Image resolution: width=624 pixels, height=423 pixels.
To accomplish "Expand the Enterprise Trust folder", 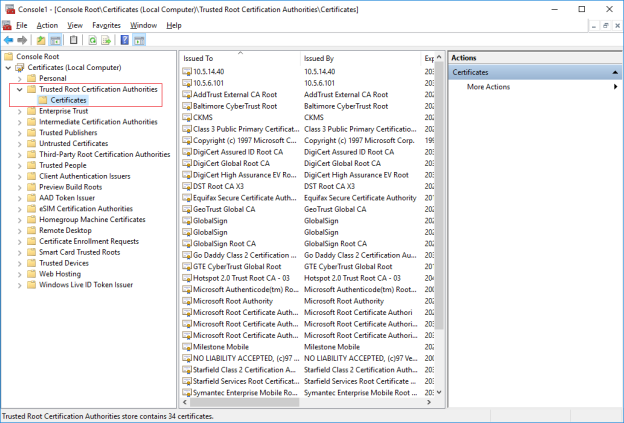I will pyautogui.click(x=20, y=111).
